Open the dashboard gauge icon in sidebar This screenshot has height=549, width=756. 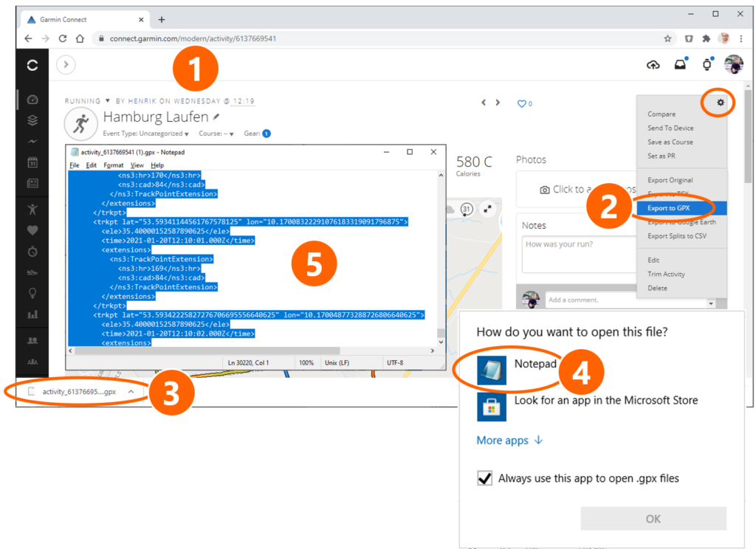click(32, 100)
